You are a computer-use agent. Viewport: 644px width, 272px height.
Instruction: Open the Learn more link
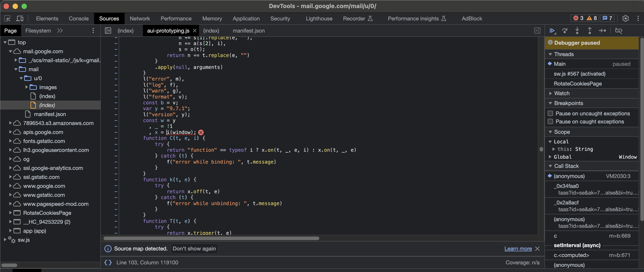tap(518, 248)
